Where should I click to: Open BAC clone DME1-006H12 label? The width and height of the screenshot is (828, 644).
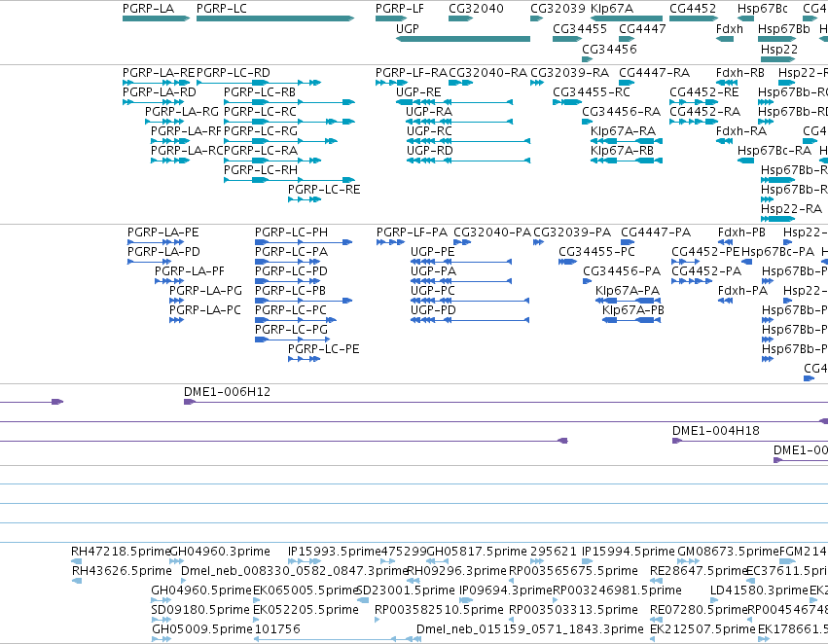227,392
